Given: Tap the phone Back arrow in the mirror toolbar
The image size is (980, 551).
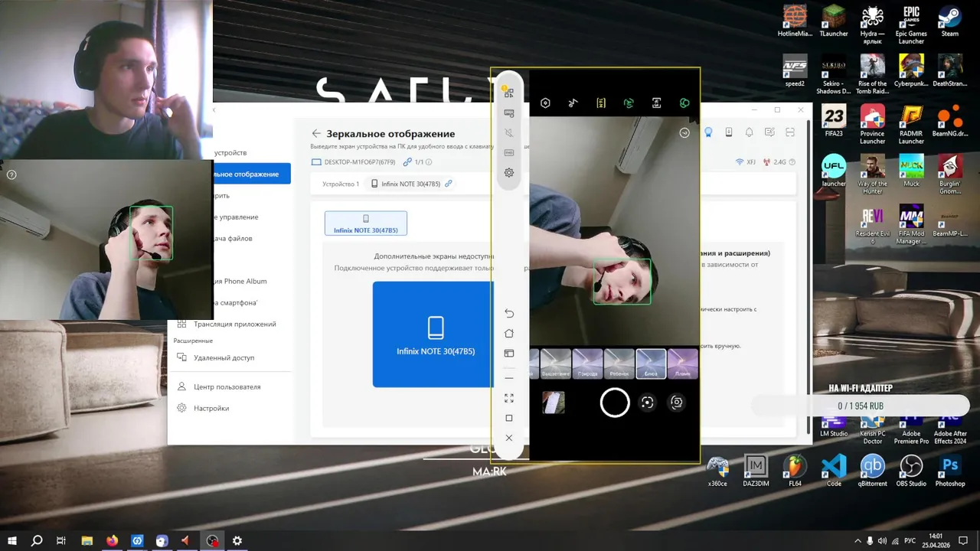Looking at the screenshot, I should [x=509, y=314].
